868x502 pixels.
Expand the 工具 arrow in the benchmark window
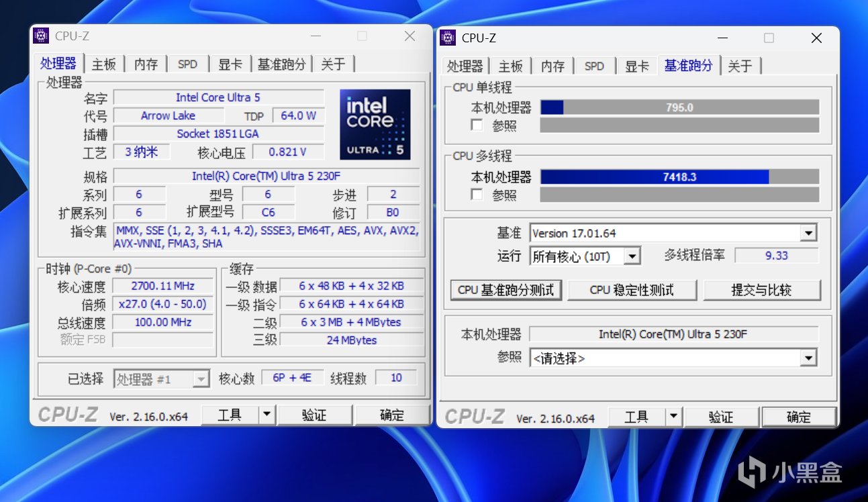(674, 417)
